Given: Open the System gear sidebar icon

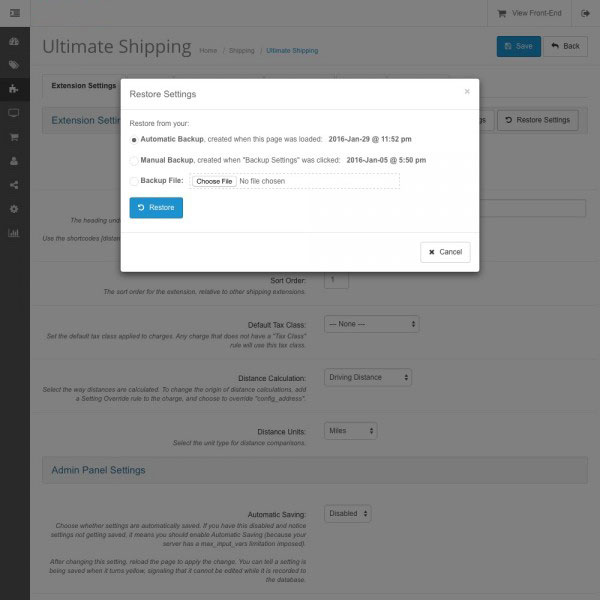Looking at the screenshot, I should point(14,209).
